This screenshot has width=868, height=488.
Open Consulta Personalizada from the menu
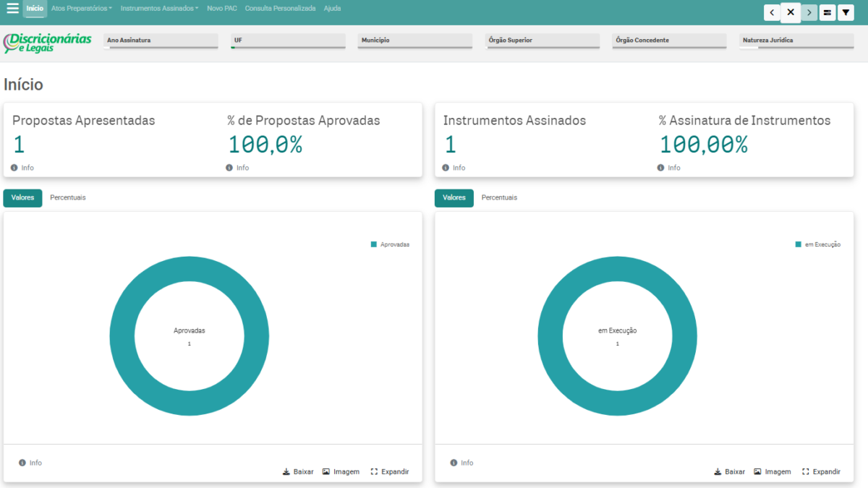tap(280, 9)
